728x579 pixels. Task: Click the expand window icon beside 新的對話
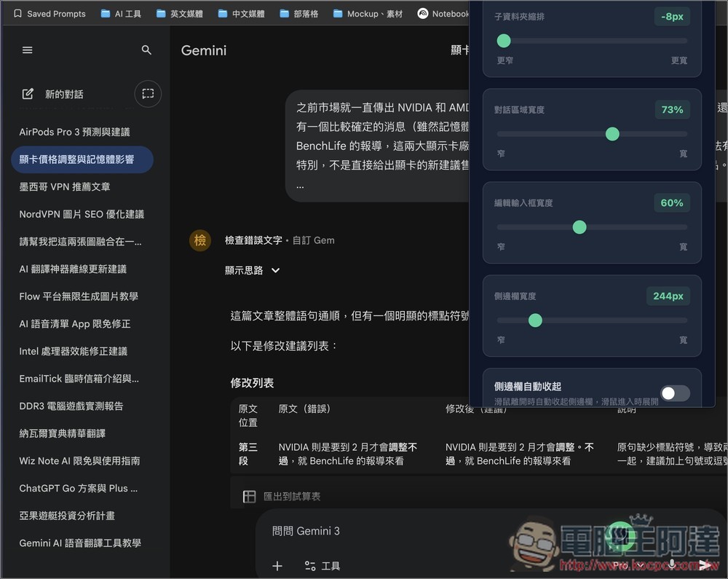(x=147, y=93)
